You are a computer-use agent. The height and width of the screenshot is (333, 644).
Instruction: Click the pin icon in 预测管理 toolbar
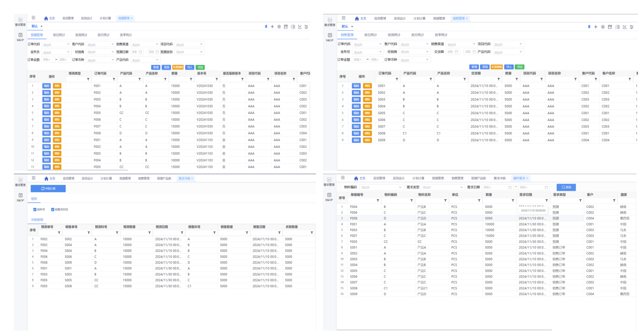click(266, 27)
